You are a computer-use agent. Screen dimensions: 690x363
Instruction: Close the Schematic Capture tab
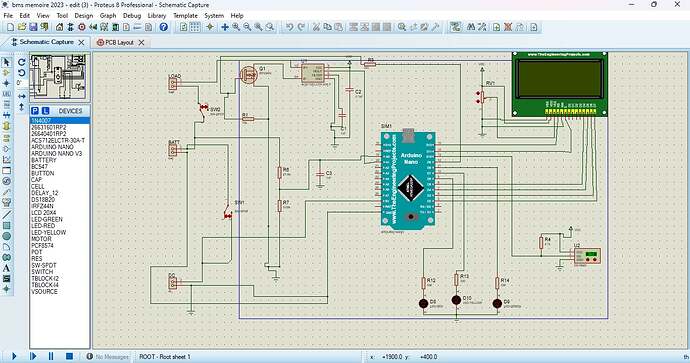(81, 42)
